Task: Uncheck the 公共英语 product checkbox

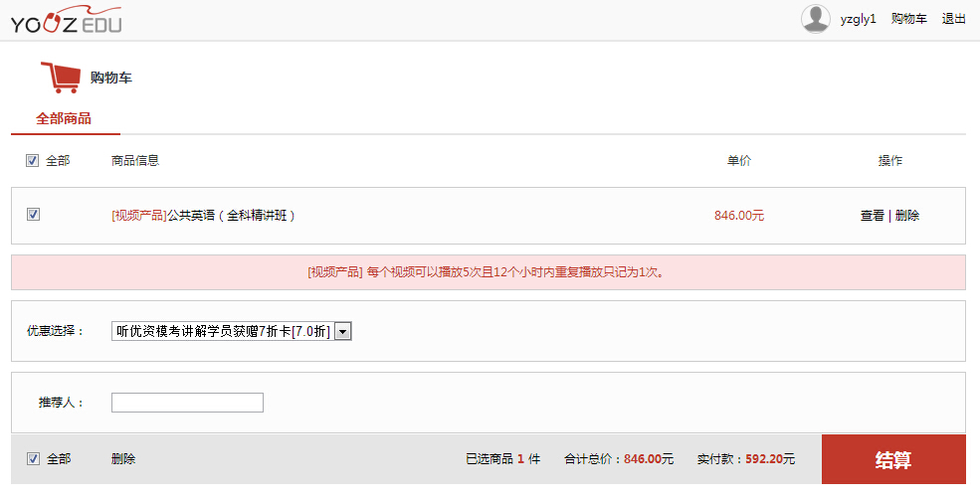Action: tap(33, 215)
